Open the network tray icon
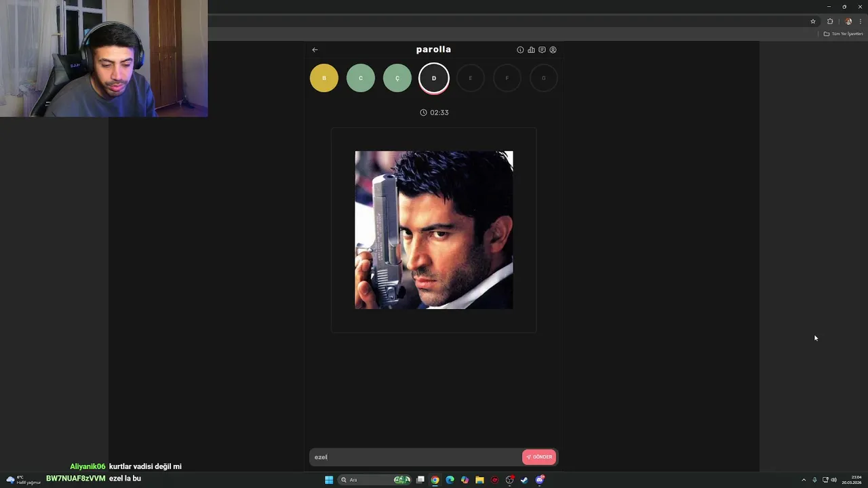 [825, 480]
